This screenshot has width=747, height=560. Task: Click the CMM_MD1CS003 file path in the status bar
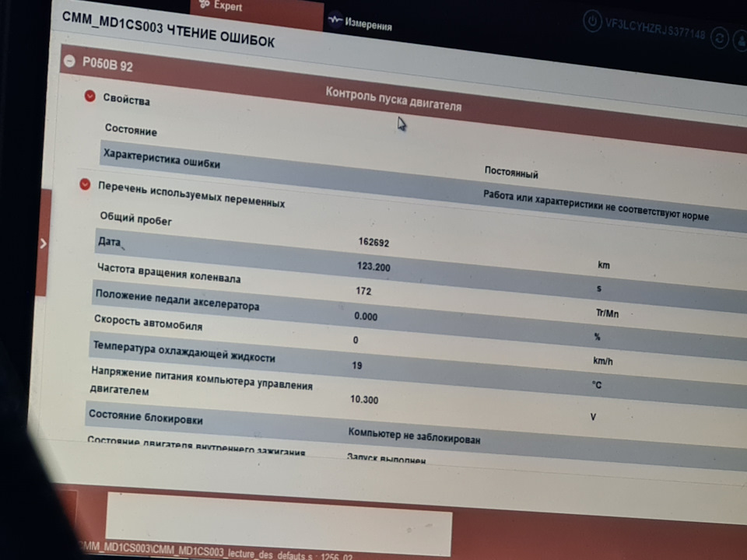pyautogui.click(x=217, y=552)
